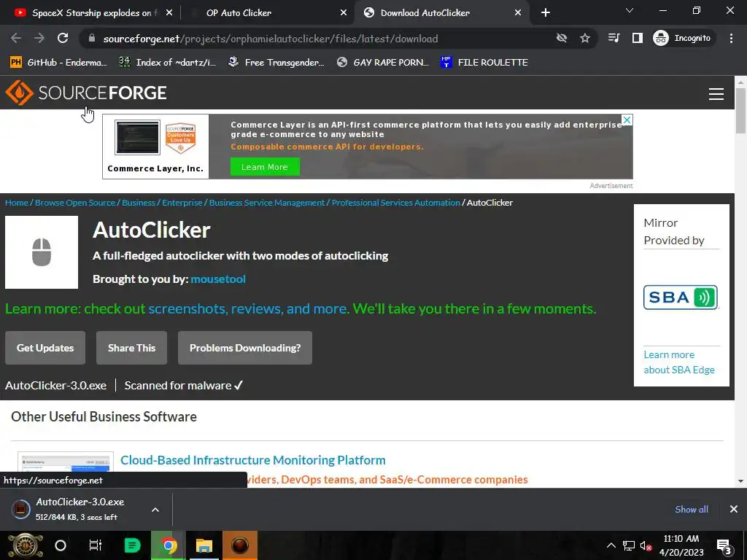Screen dimensions: 747x560
Task: Click the padlock site info icon
Action: (92, 39)
